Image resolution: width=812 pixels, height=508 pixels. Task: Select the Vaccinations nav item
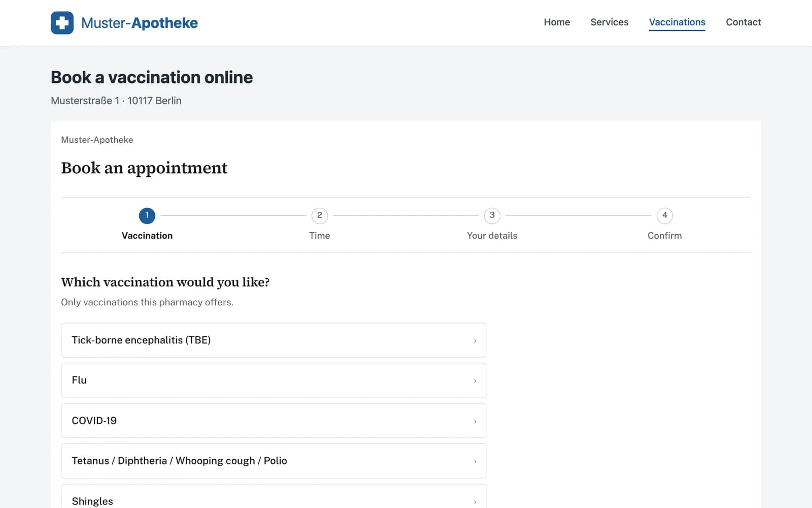677,22
